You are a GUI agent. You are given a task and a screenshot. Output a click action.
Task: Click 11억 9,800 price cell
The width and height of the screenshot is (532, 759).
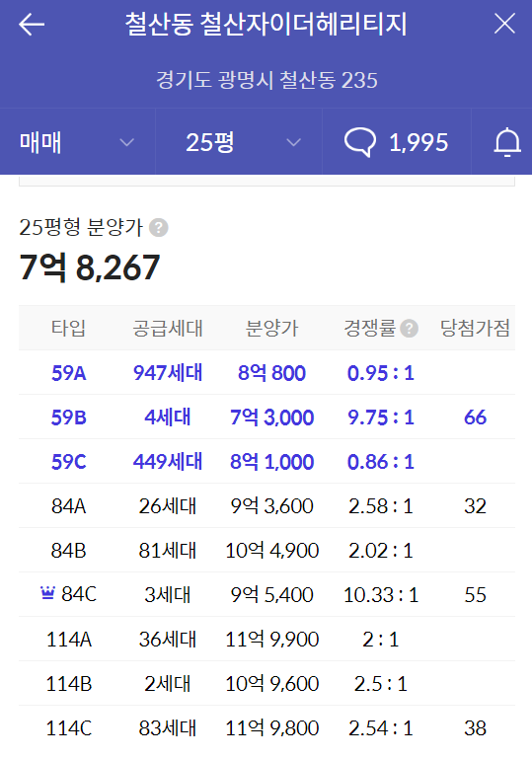271,728
